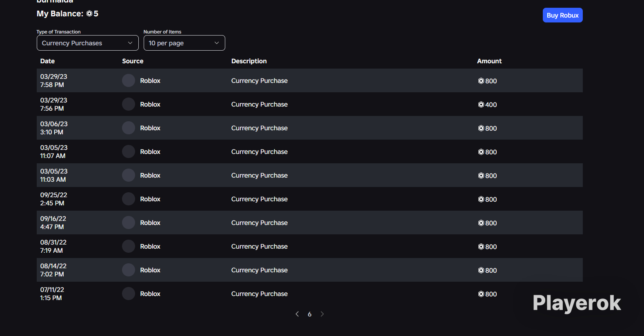
Task: Click the current page number 6
Action: pos(309,314)
